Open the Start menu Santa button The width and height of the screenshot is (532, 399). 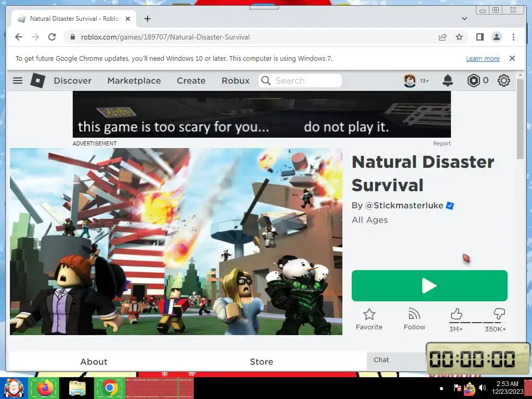tap(14, 388)
